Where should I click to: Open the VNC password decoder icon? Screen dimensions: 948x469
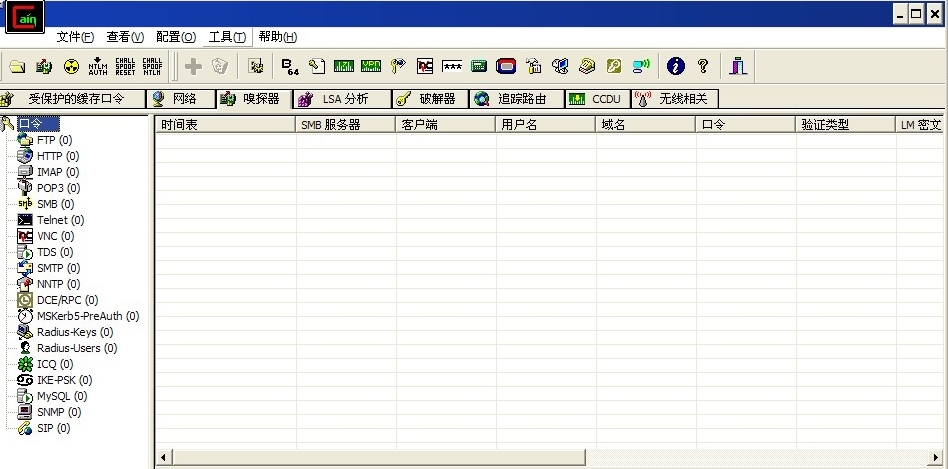(x=424, y=66)
